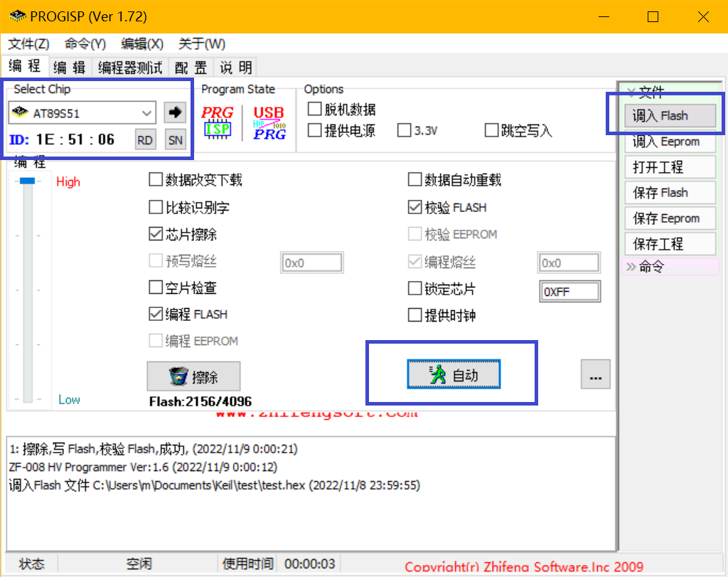Image resolution: width=728 pixels, height=577 pixels.
Task: Collapse the 文件 panel section
Action: point(631,92)
